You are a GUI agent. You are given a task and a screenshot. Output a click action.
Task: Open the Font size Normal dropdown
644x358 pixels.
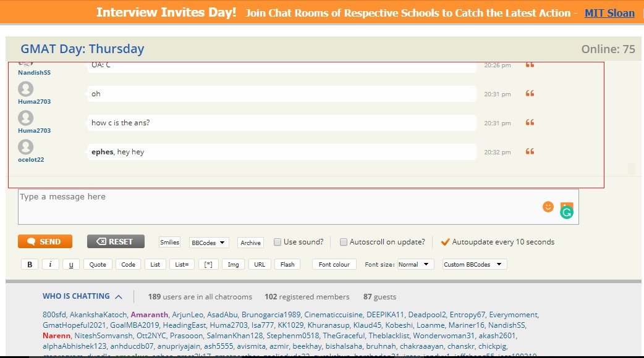[416, 264]
